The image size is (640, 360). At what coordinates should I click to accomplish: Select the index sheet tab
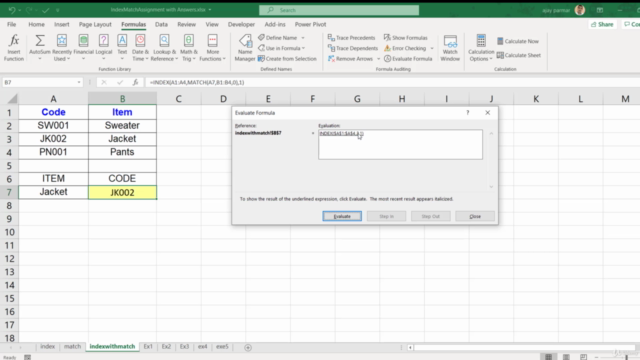point(47,347)
